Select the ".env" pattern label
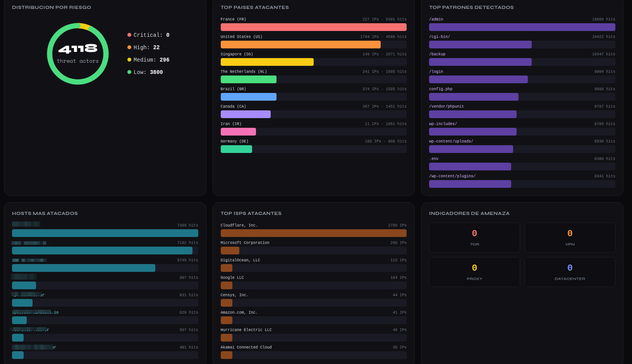The height and width of the screenshot is (364, 632). tap(434, 159)
